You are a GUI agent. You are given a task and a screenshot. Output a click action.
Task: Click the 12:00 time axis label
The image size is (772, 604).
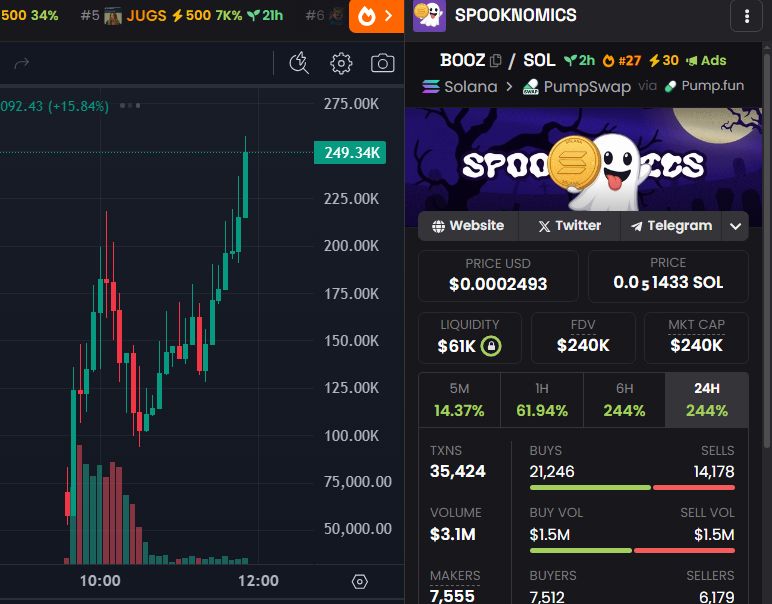[x=258, y=581]
